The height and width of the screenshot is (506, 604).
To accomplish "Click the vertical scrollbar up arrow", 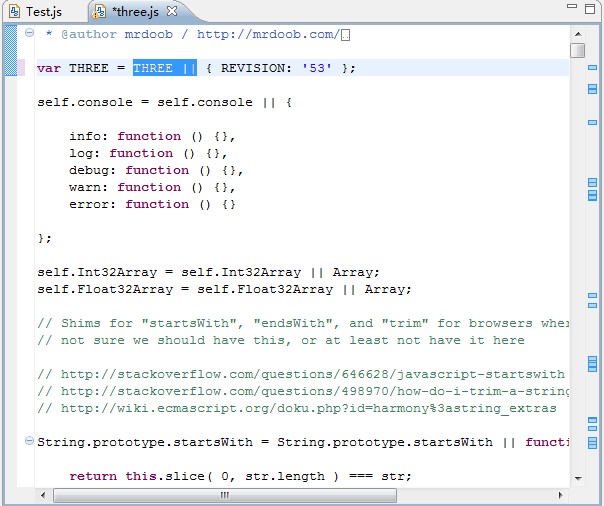I will [x=578, y=34].
